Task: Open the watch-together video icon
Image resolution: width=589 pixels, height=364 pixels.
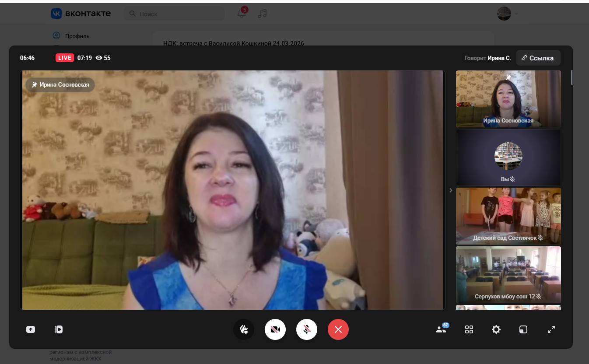Action: [59, 329]
